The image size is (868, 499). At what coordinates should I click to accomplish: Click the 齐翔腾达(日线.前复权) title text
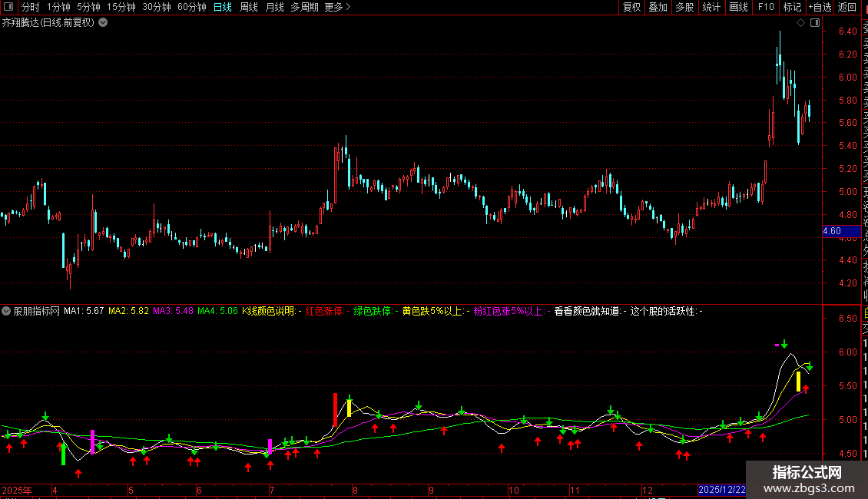pos(48,23)
